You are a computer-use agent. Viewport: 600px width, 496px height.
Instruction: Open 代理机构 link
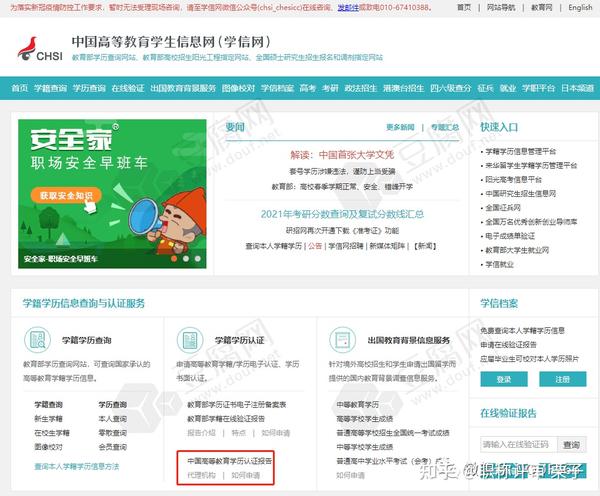coord(201,475)
